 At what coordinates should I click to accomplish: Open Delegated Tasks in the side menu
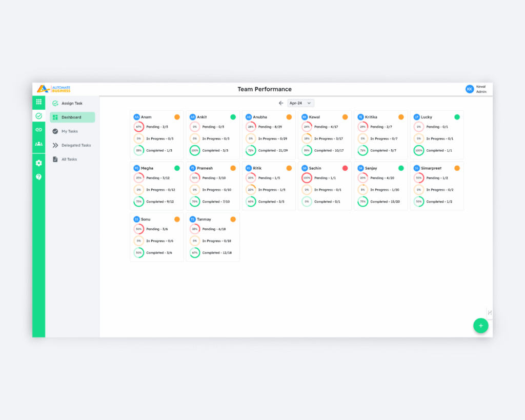(x=76, y=145)
